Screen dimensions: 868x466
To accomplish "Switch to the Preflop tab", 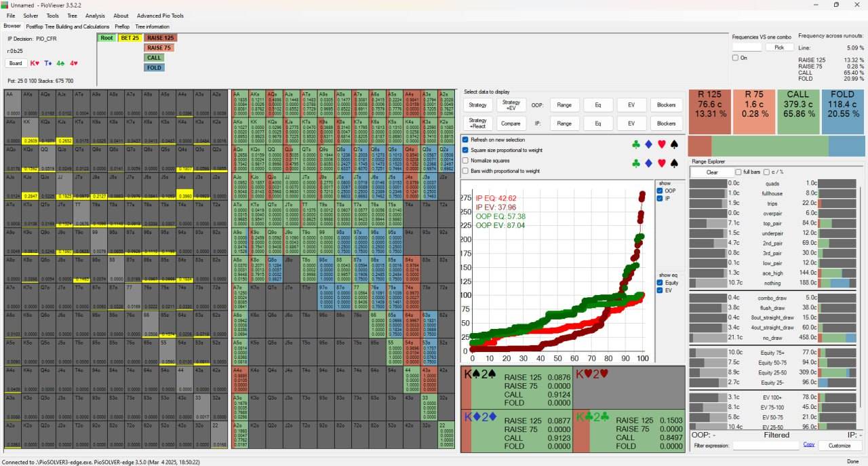I will [122, 26].
